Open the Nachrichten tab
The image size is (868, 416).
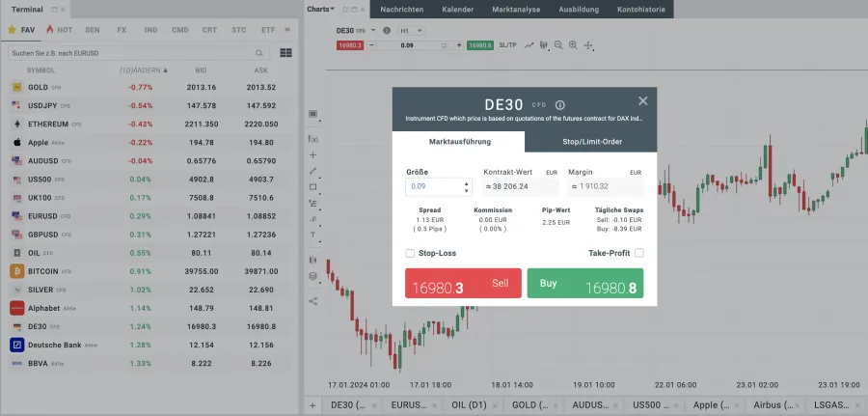(401, 10)
